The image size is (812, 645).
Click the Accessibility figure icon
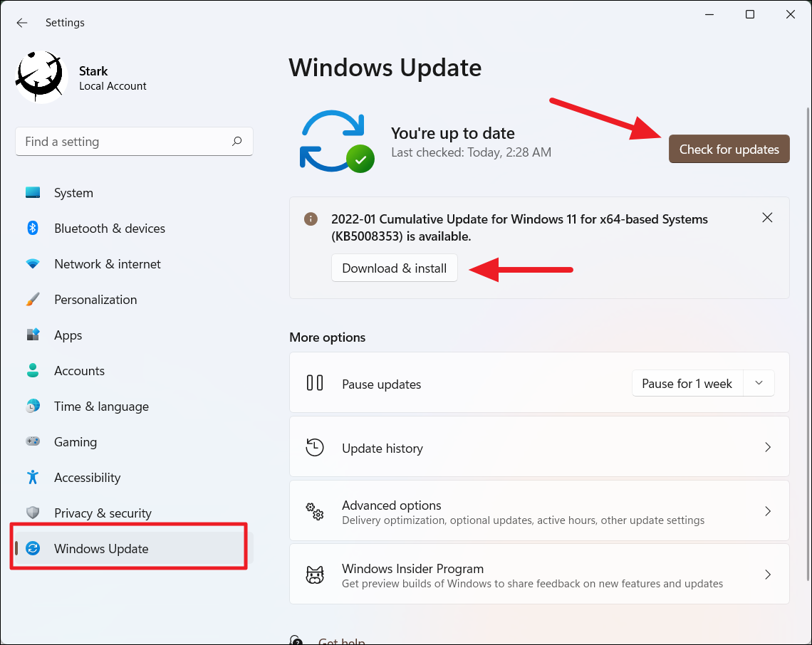click(33, 477)
